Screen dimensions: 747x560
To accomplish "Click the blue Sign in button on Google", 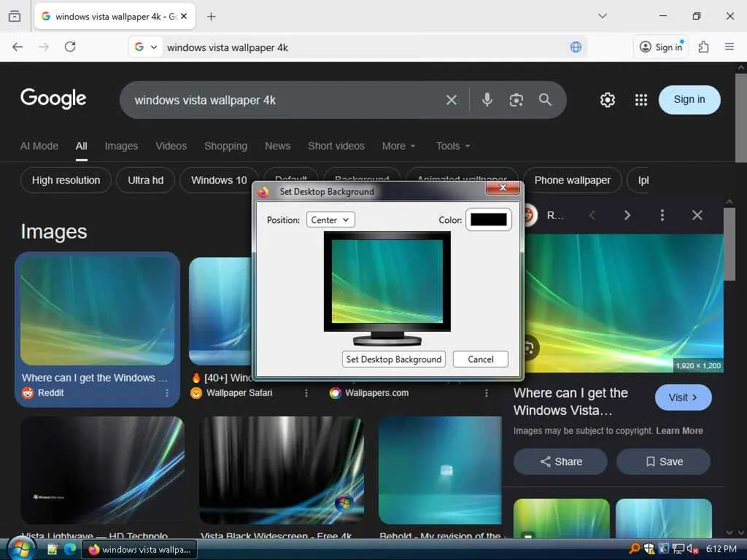I will 689,99.
